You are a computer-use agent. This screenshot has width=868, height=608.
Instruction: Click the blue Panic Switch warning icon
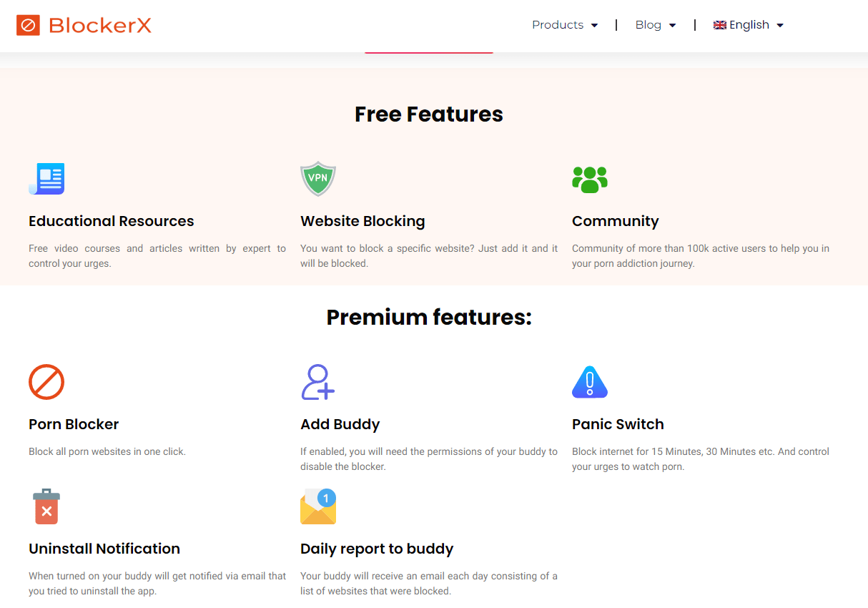(x=589, y=381)
